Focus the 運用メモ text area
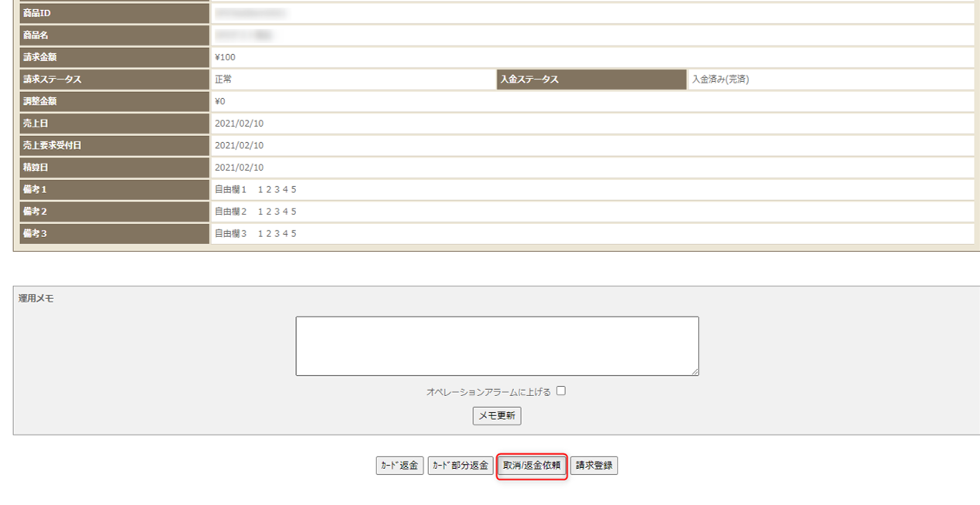Viewport: 980px width, 505px height. click(497, 346)
